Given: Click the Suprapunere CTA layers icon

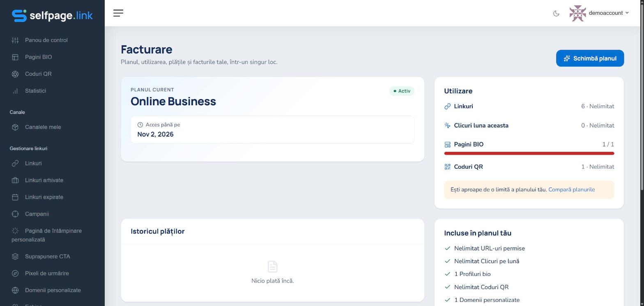Looking at the screenshot, I should tap(15, 257).
